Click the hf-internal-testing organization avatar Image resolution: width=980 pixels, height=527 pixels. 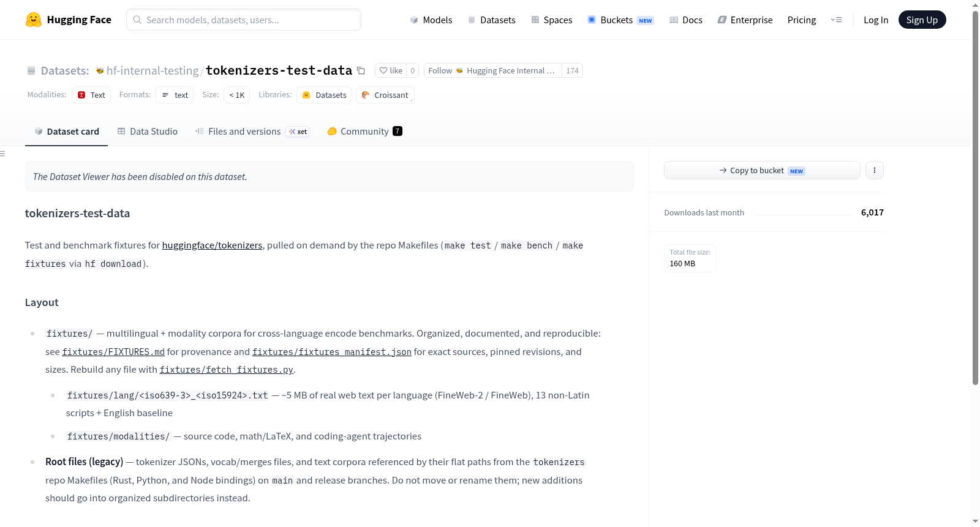point(100,71)
